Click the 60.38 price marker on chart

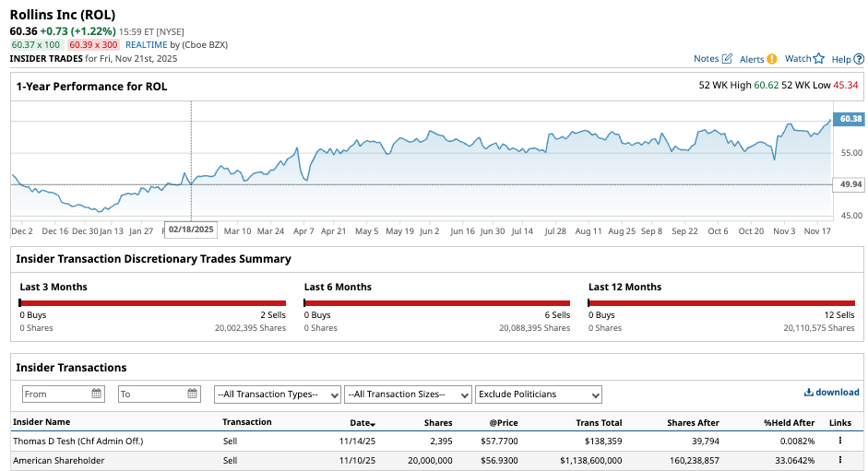coord(849,119)
